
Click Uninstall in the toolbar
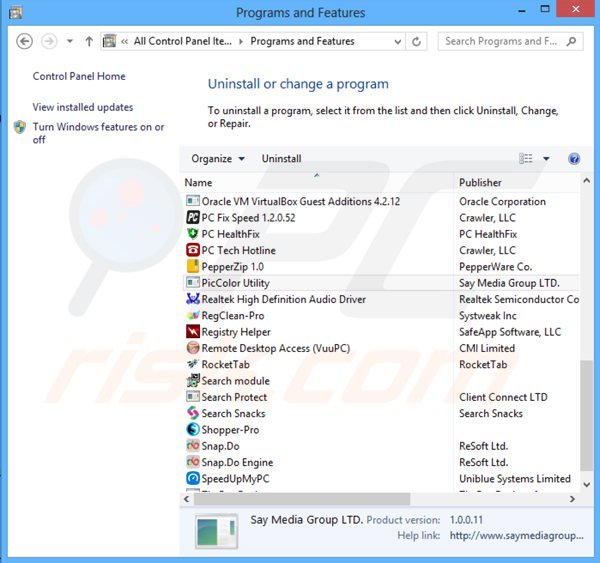pyautogui.click(x=281, y=158)
